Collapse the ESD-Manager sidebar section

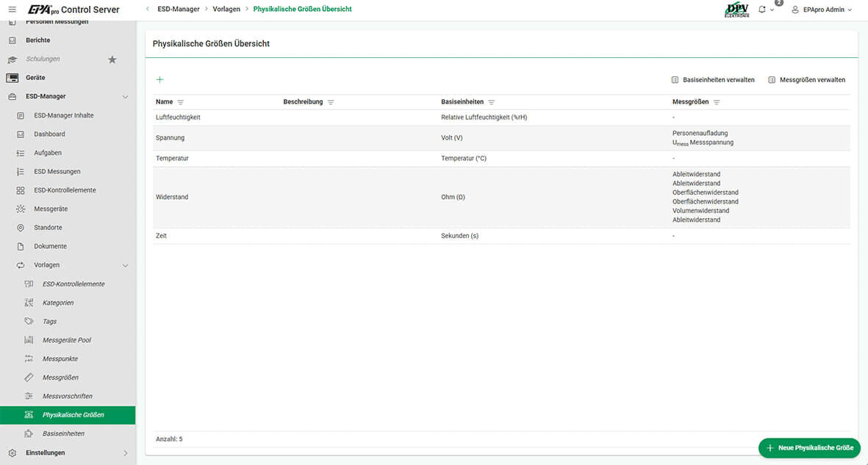click(125, 96)
